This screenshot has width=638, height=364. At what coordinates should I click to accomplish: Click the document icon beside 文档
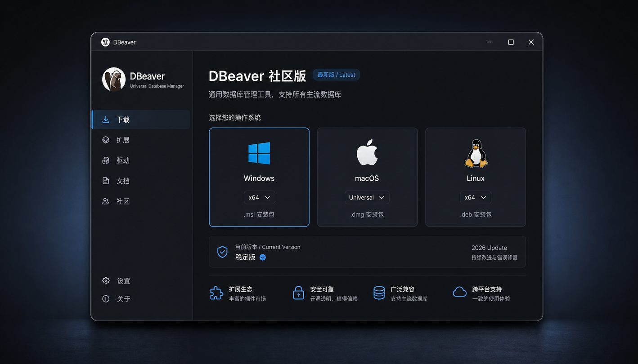coord(106,181)
